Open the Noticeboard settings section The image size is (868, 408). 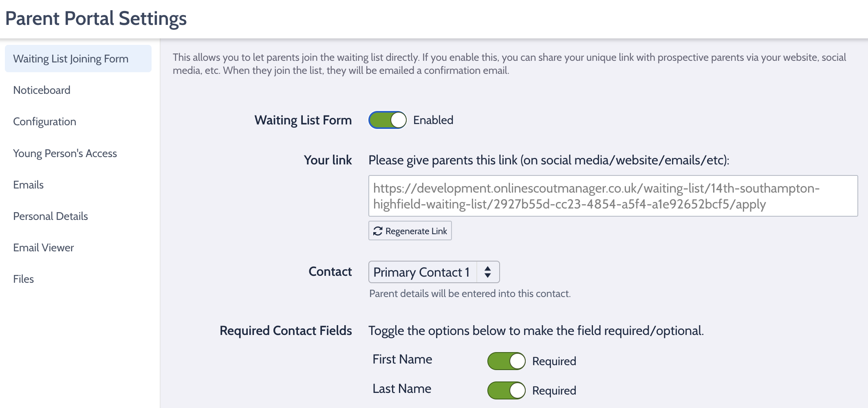click(x=42, y=90)
